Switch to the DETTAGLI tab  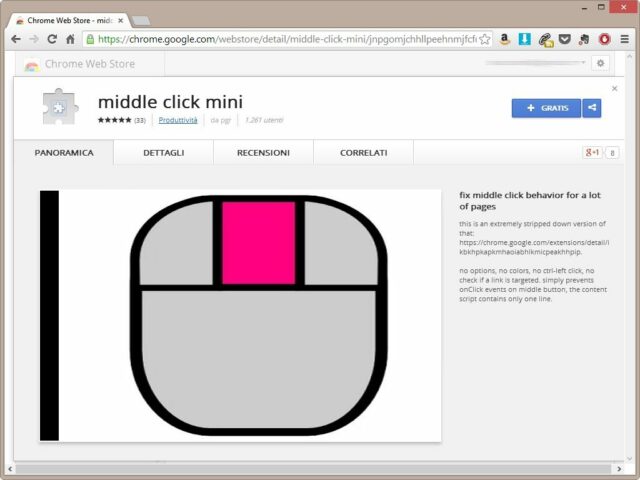163,153
